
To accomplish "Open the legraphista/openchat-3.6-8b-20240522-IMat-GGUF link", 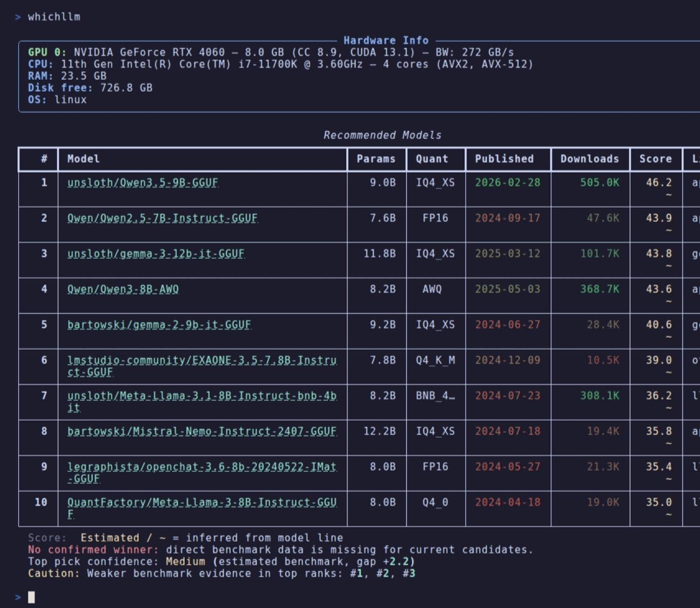I will [x=202, y=473].
